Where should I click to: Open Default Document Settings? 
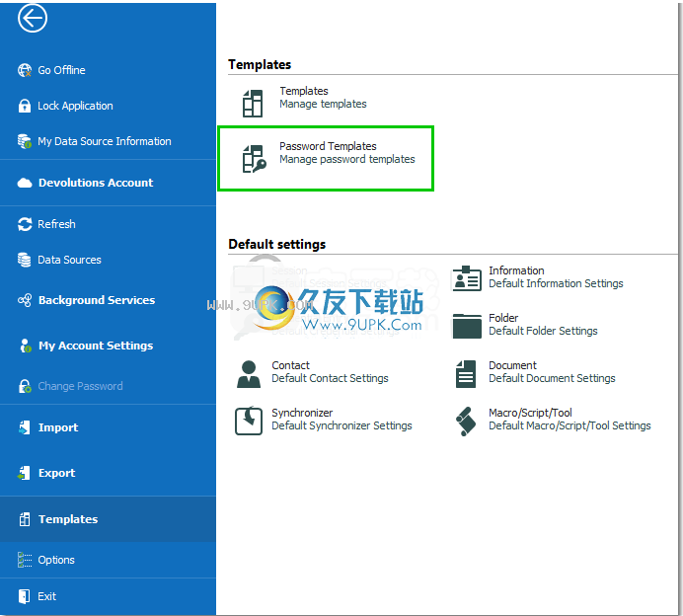[x=535, y=374]
